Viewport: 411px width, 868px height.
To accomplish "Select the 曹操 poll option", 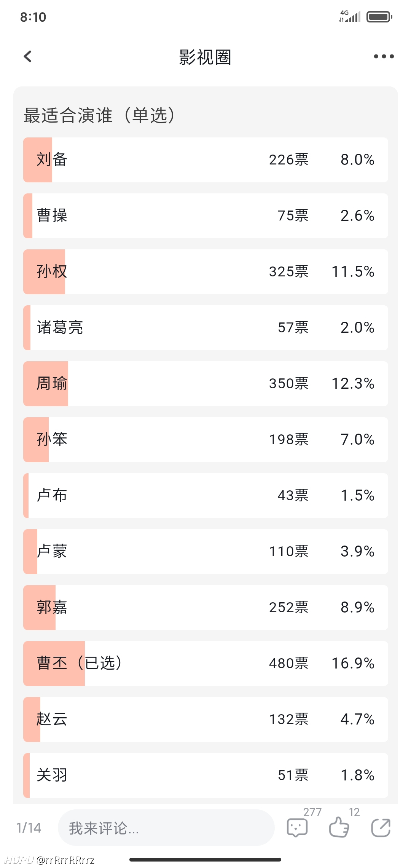I will point(205,216).
